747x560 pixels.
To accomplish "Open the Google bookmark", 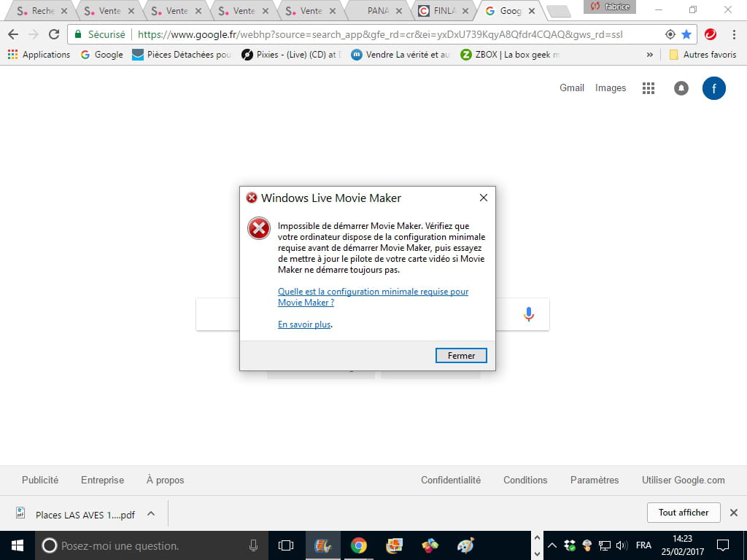I will tap(102, 55).
